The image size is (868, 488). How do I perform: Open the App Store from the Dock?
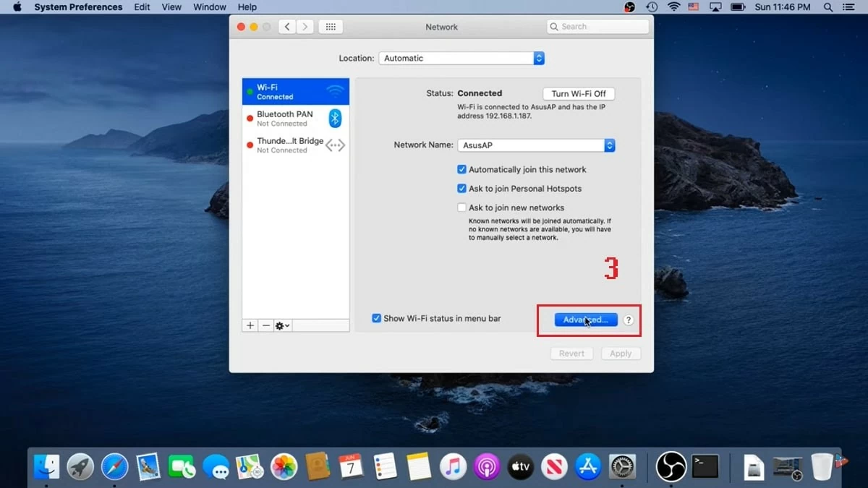pos(588,467)
